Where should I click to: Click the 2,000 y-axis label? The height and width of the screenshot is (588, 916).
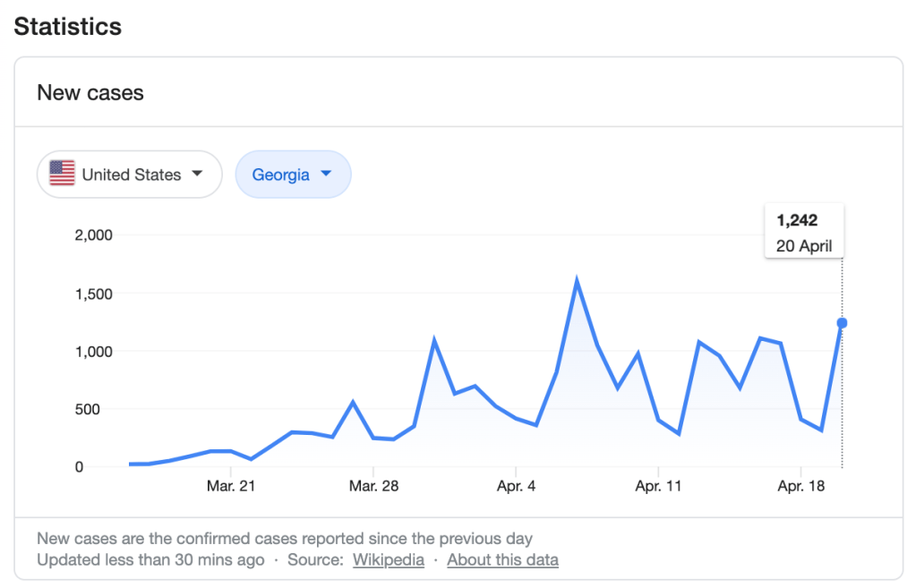pos(92,235)
